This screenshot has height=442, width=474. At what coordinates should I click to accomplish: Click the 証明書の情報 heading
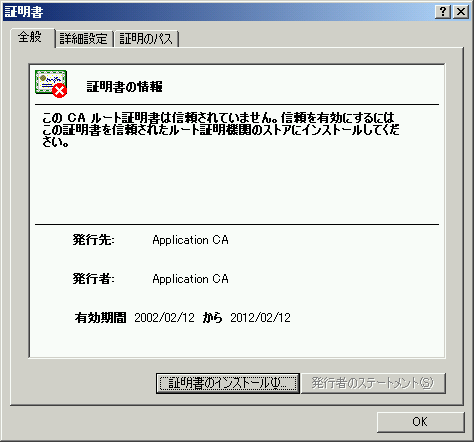tap(125, 87)
